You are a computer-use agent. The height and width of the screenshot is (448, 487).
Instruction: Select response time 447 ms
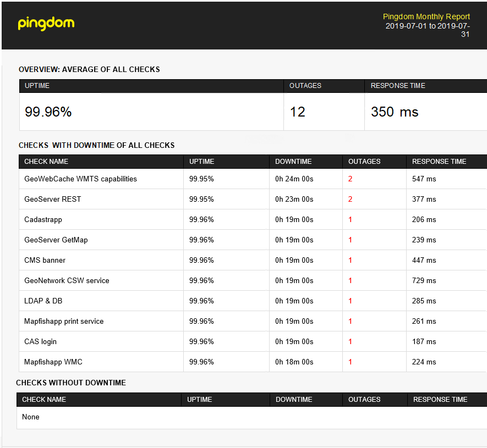coord(424,260)
